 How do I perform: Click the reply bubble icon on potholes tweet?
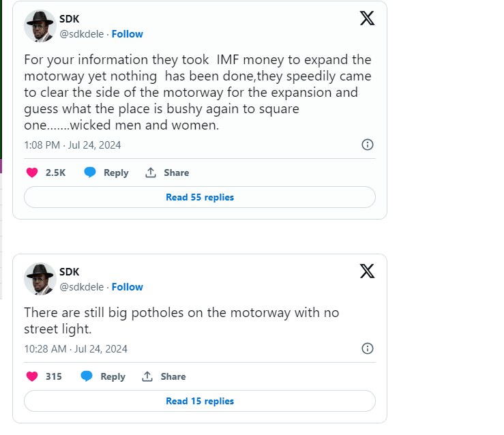click(87, 376)
